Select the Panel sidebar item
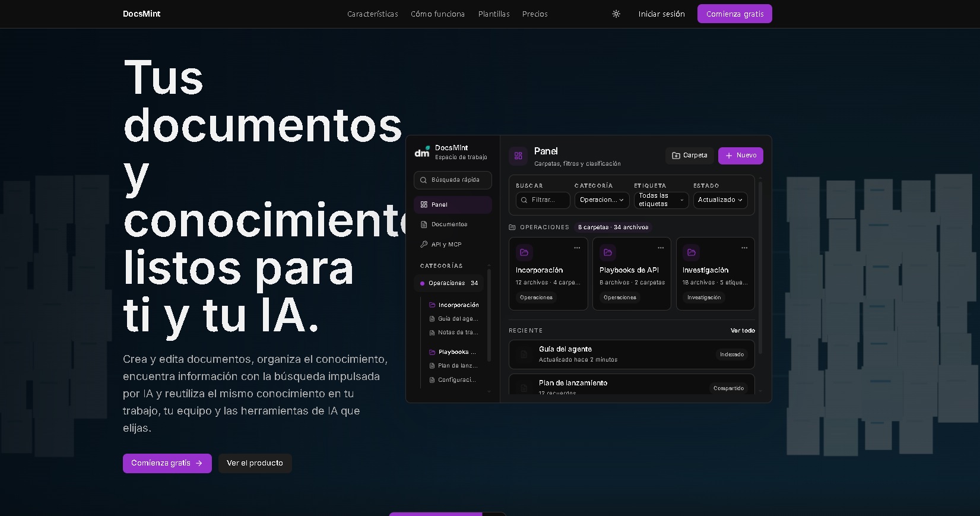The image size is (980, 516). pyautogui.click(x=453, y=204)
